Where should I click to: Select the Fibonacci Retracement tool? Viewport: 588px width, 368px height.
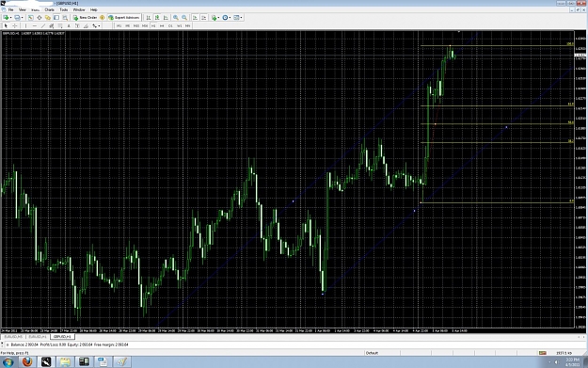pos(60,26)
